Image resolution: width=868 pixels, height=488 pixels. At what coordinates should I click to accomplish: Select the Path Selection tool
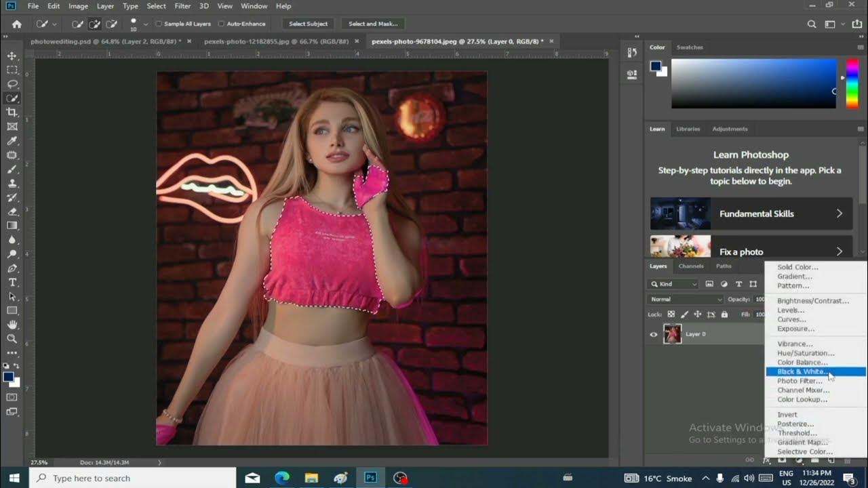(12, 296)
